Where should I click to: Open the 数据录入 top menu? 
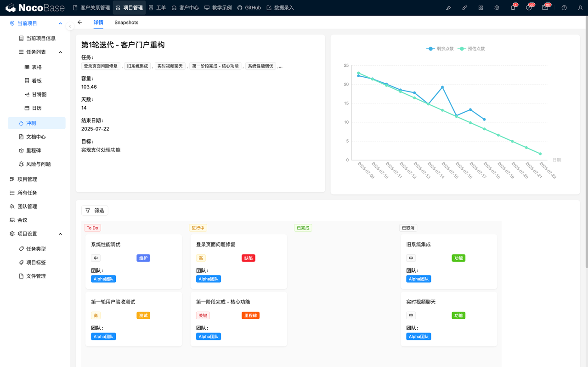tap(280, 8)
